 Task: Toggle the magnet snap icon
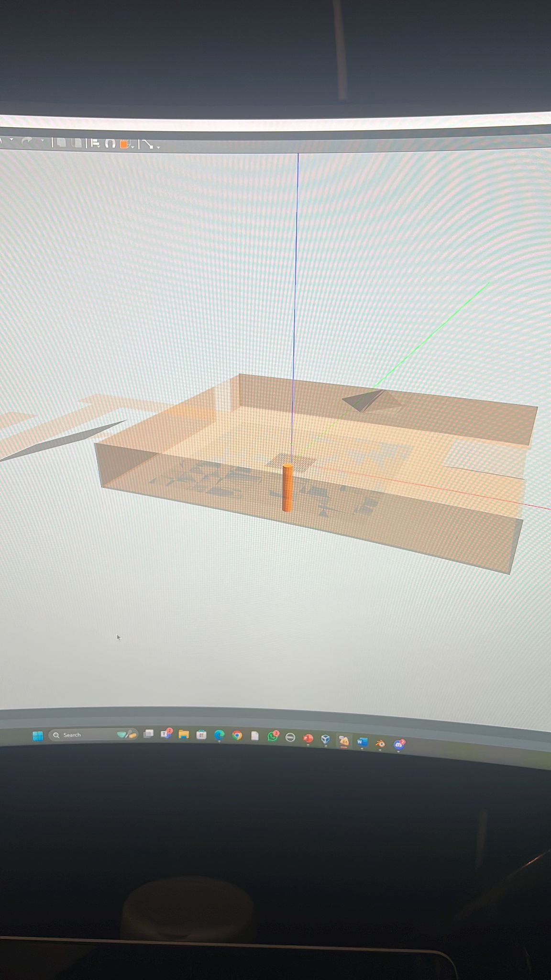click(x=110, y=144)
